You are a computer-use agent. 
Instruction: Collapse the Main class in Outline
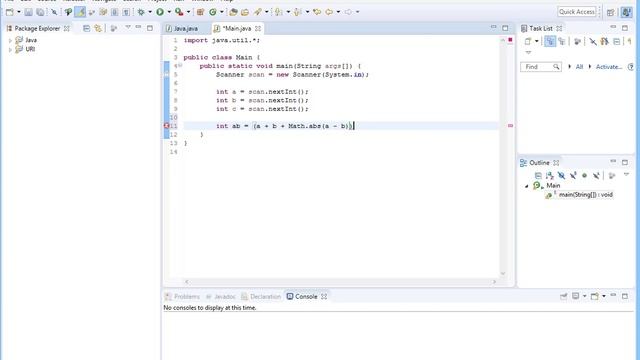(527, 186)
